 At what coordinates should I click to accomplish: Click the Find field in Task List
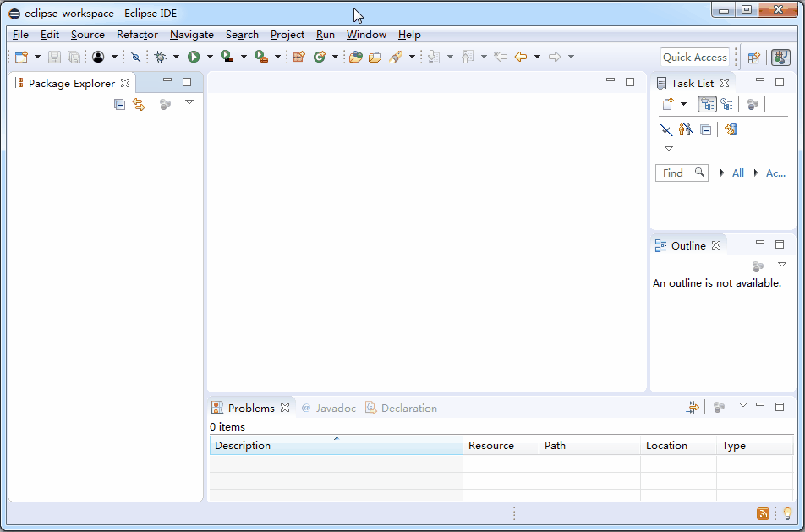pyautogui.click(x=682, y=173)
